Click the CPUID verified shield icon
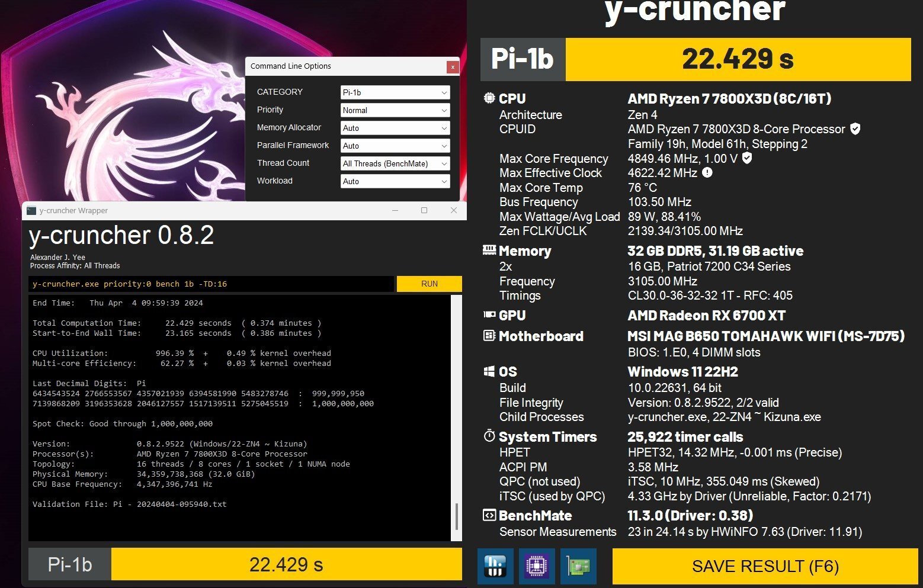 coord(855,128)
